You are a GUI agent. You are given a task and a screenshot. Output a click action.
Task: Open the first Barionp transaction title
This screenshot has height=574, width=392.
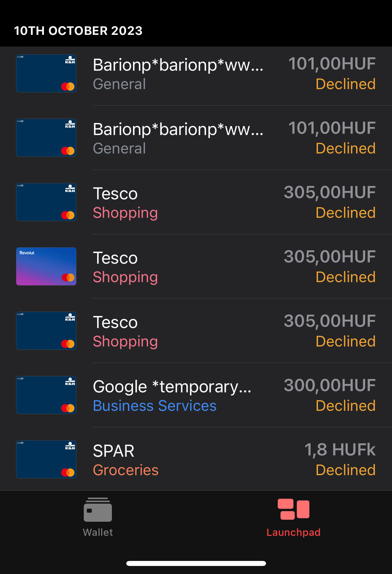(178, 65)
